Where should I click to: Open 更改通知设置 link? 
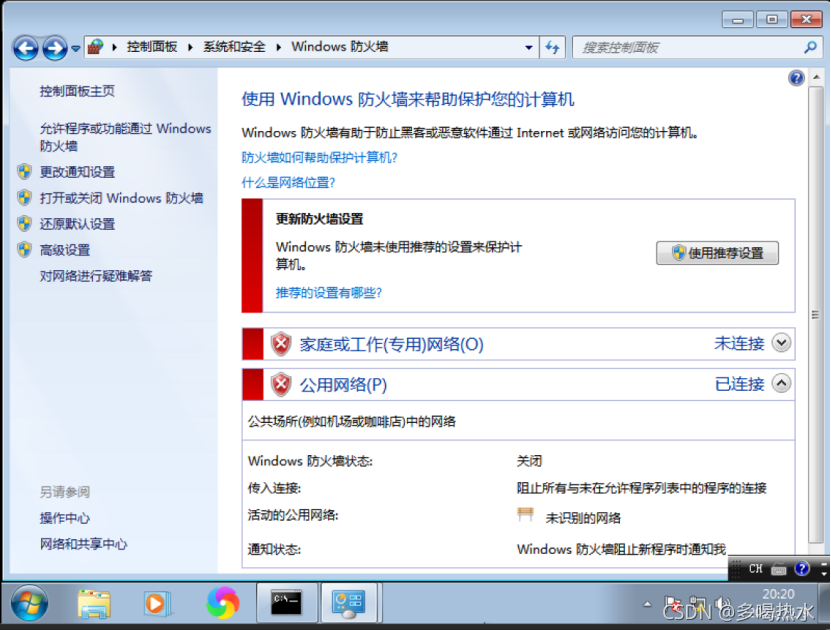(77, 172)
